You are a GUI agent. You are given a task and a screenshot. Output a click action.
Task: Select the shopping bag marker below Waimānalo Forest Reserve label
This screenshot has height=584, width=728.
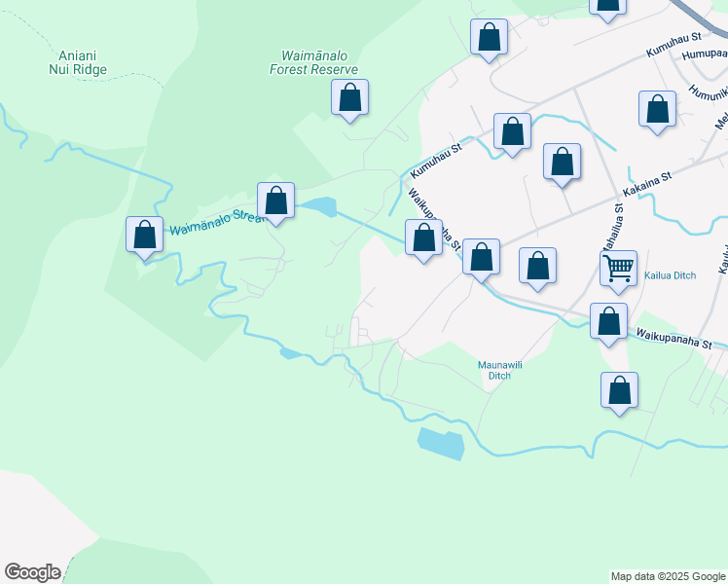349,100
